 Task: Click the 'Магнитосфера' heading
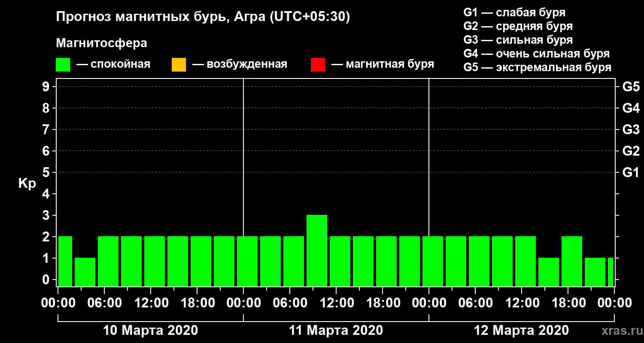(101, 43)
